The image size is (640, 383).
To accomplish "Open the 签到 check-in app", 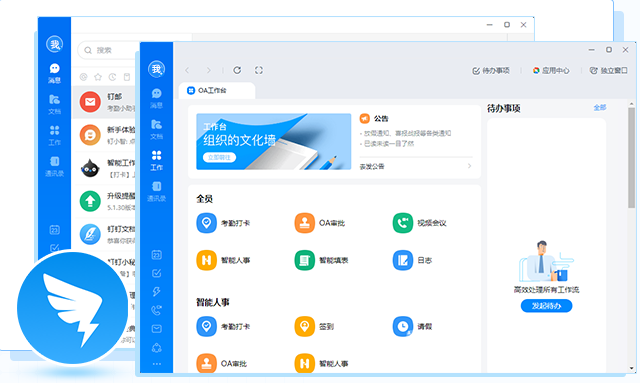I will pos(314,326).
